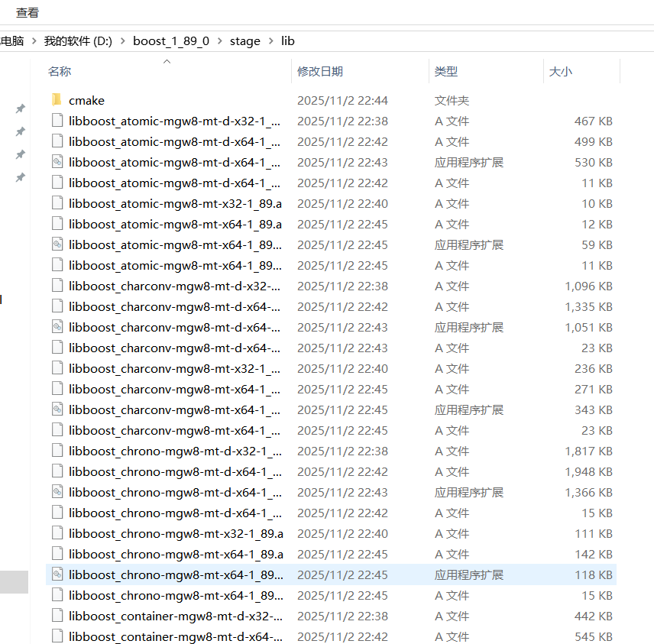Viewport: 654px width, 644px height.
Task: Click the 应用程序扩展 type in the 343 KB row
Action: coord(469,410)
